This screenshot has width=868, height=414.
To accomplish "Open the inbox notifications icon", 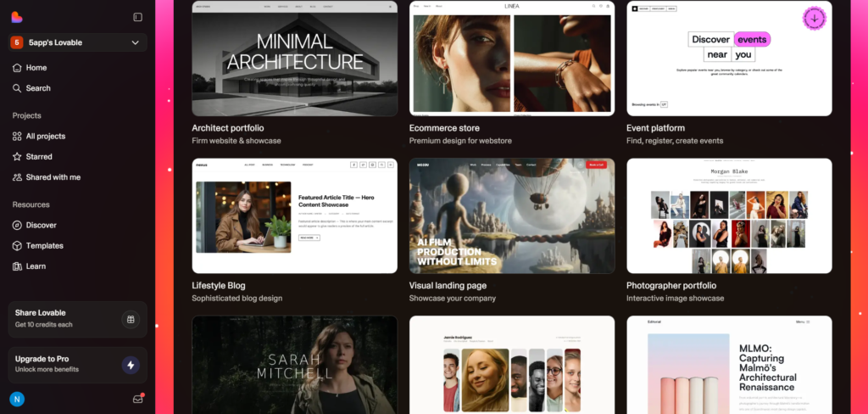I will point(137,399).
